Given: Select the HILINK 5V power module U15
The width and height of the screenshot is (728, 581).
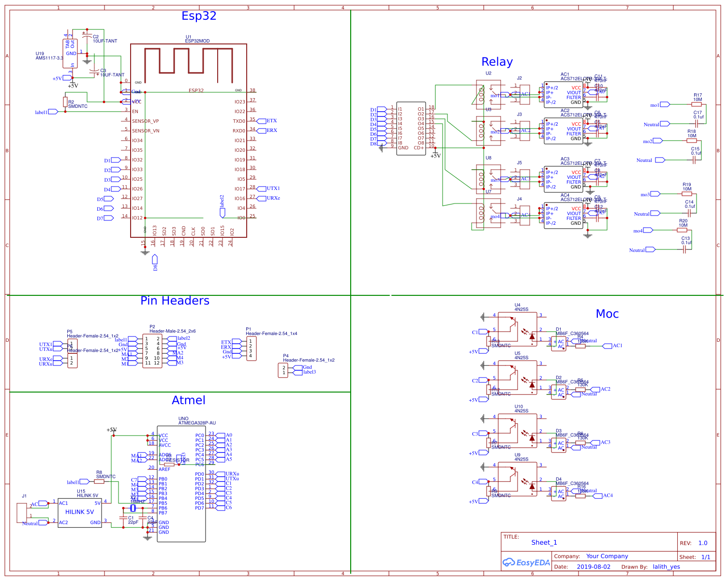Looking at the screenshot, I should 80,512.
